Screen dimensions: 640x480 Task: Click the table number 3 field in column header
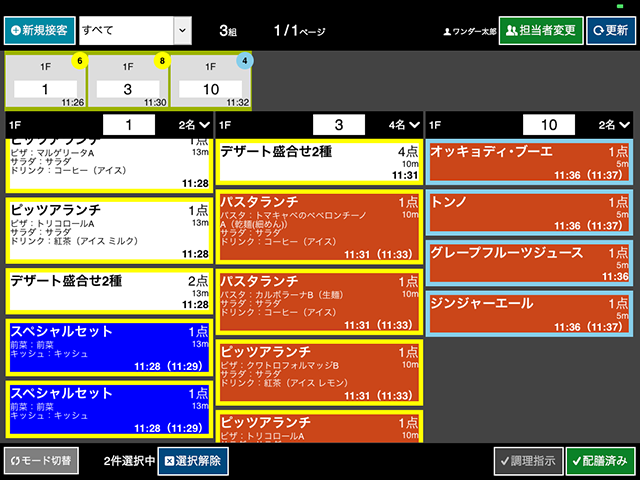click(x=338, y=125)
